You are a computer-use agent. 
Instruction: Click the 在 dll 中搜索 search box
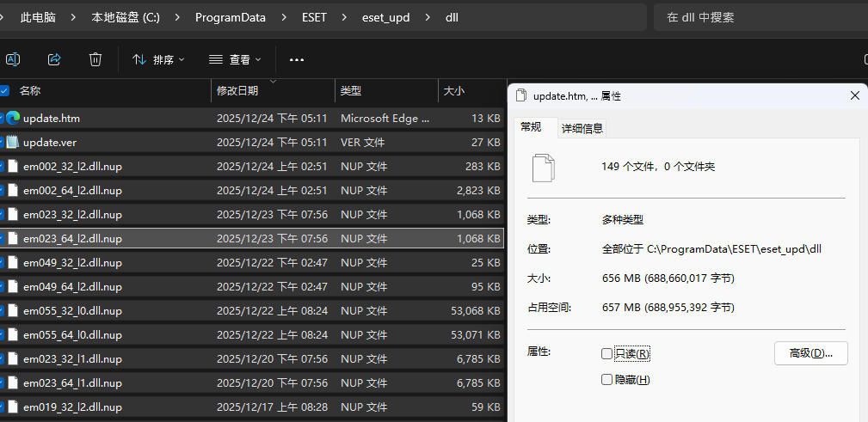757,17
